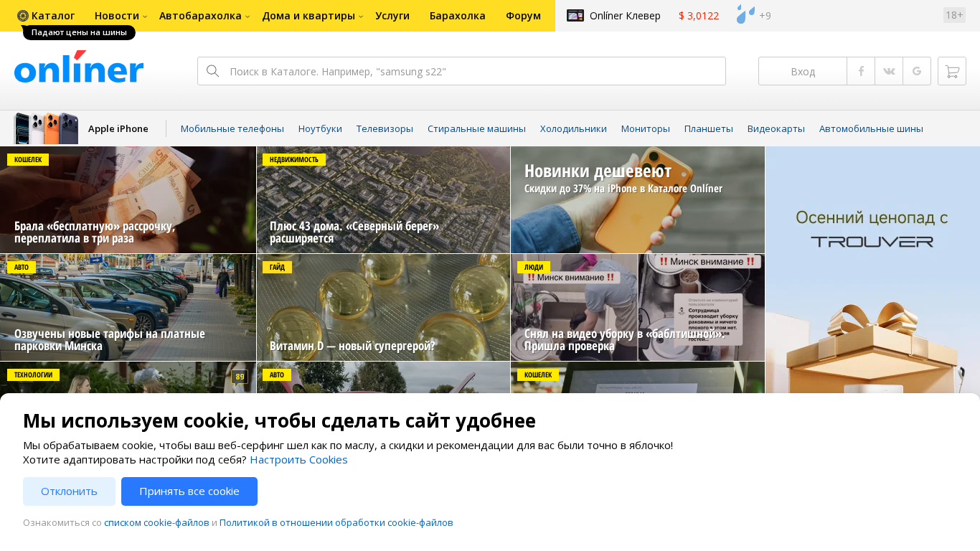Screen dimensions: 980x551
Task: Accept all cookies button
Action: click(189, 491)
